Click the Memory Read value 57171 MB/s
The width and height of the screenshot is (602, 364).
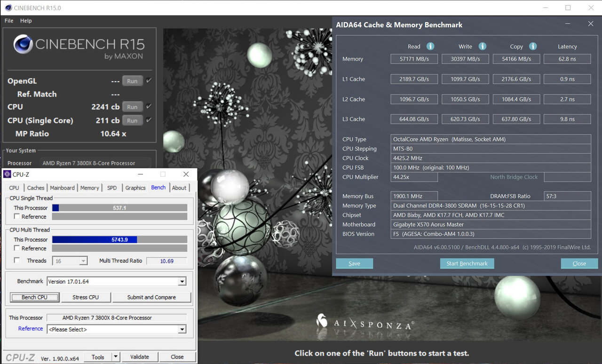click(414, 59)
